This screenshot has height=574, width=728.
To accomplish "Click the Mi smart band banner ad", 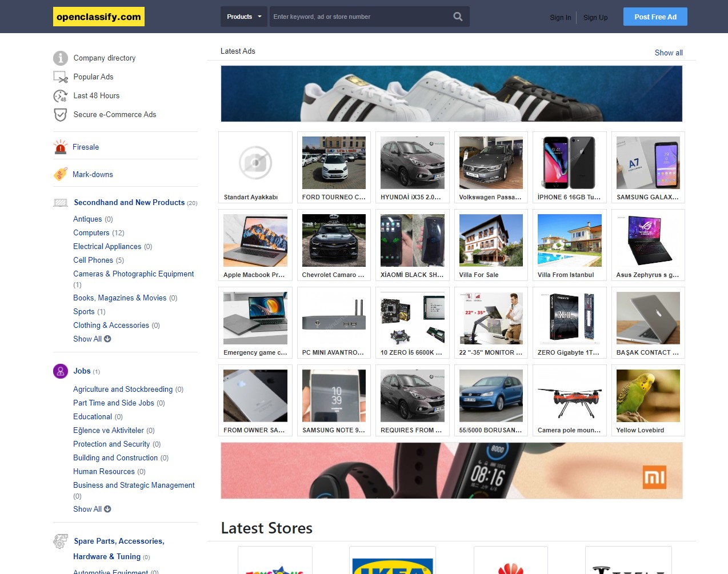I will pos(451,471).
